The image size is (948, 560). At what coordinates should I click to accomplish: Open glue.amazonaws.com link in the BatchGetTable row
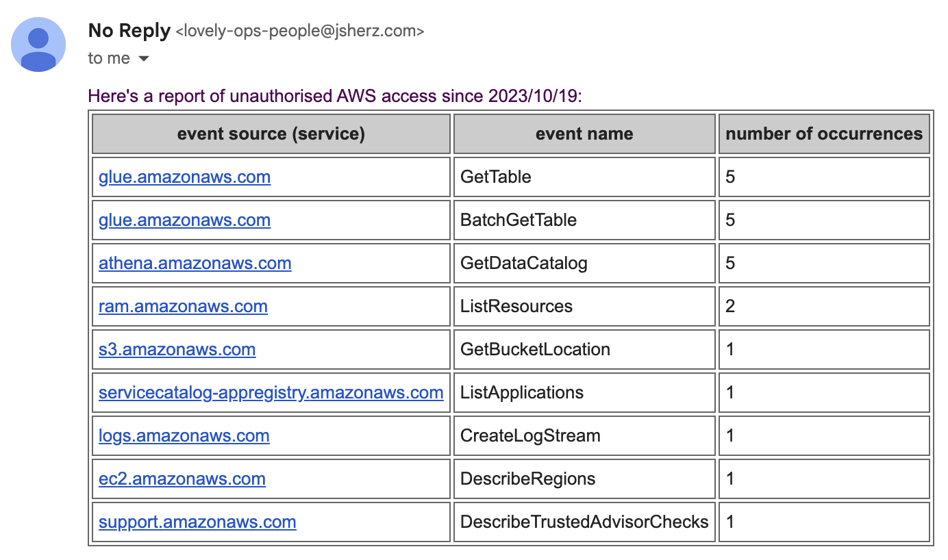(x=184, y=220)
